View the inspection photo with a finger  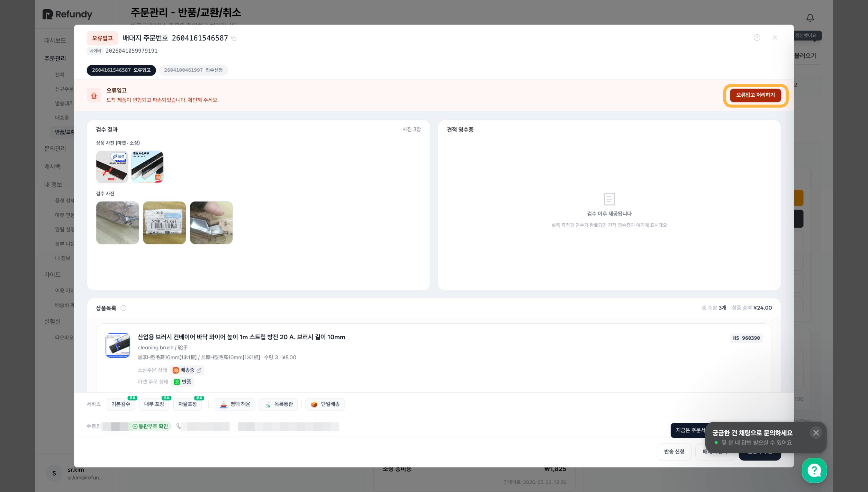tap(211, 223)
